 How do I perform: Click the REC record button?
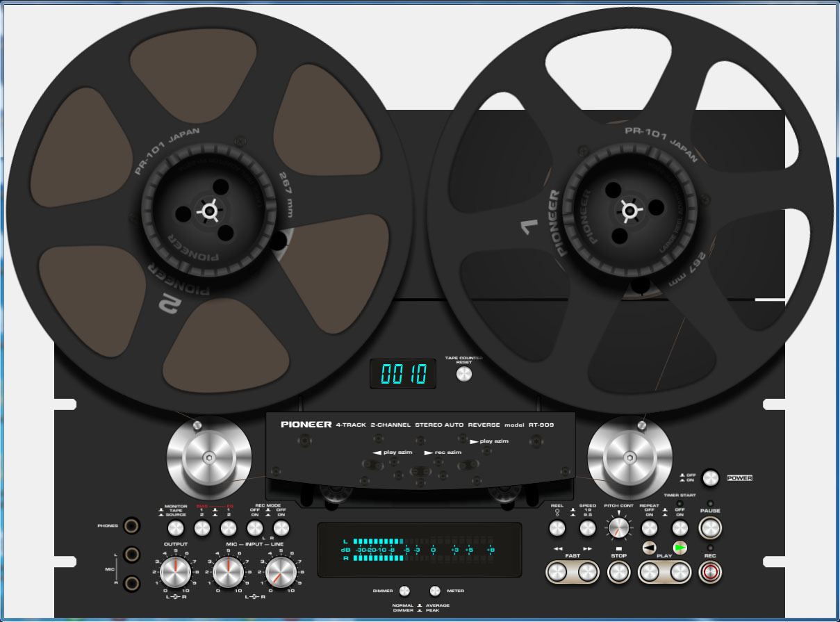tap(710, 572)
